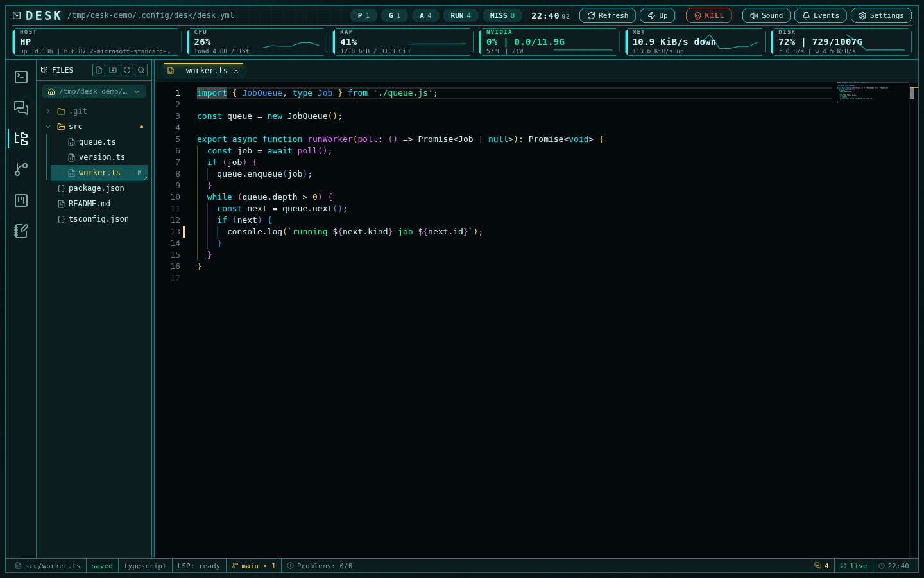Click the RUN 4 status pill

461,15
